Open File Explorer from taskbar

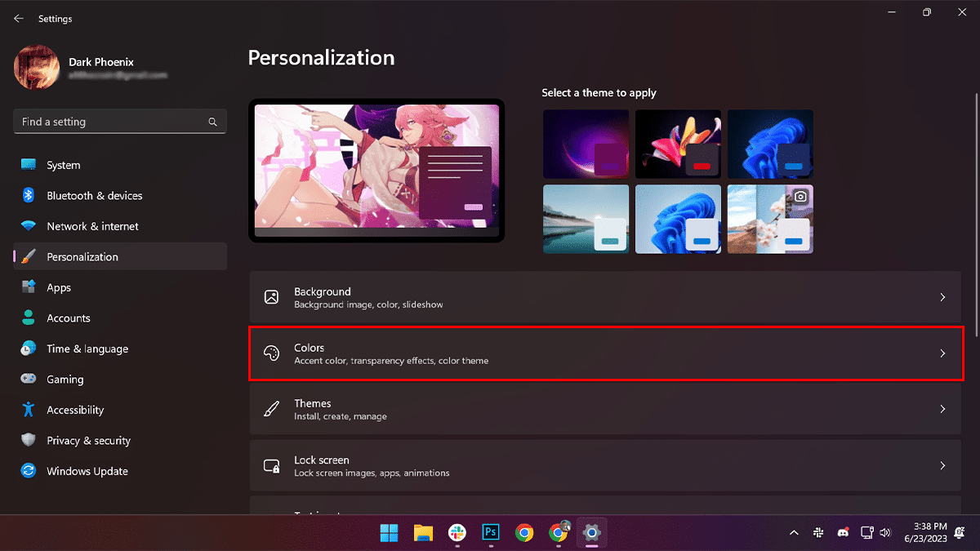[423, 532]
